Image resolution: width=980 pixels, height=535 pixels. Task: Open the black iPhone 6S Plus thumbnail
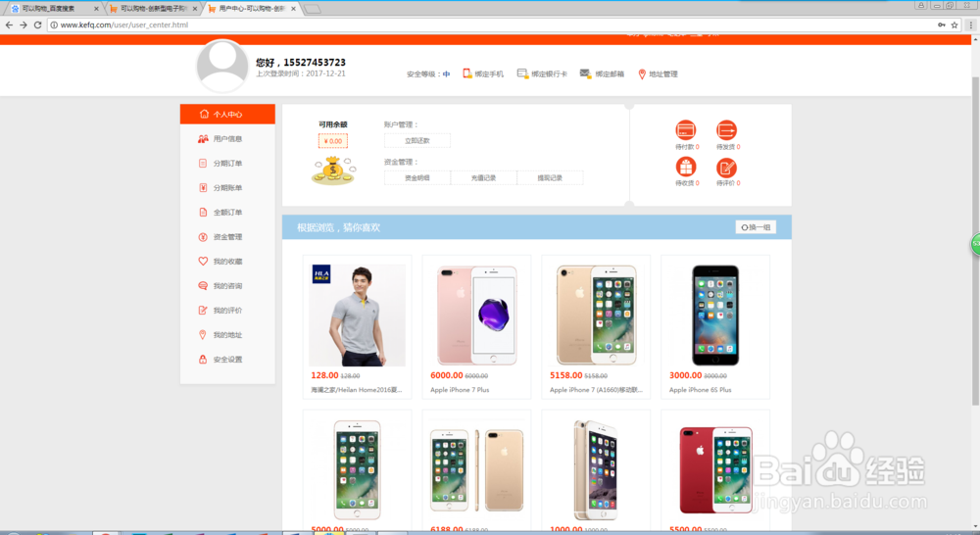pos(715,315)
